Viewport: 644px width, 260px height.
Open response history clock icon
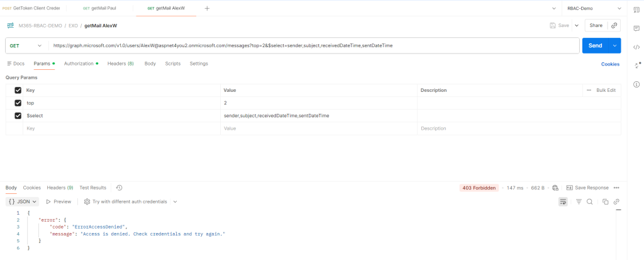pyautogui.click(x=119, y=188)
